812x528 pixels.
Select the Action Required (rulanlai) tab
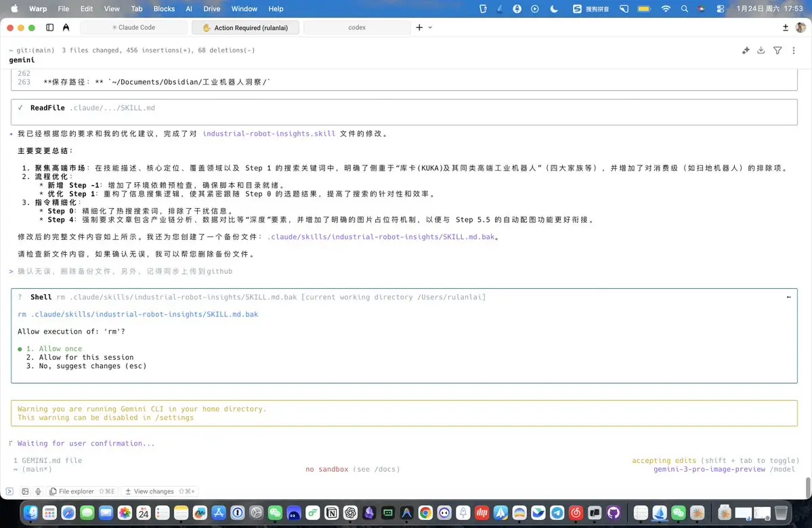click(x=245, y=28)
